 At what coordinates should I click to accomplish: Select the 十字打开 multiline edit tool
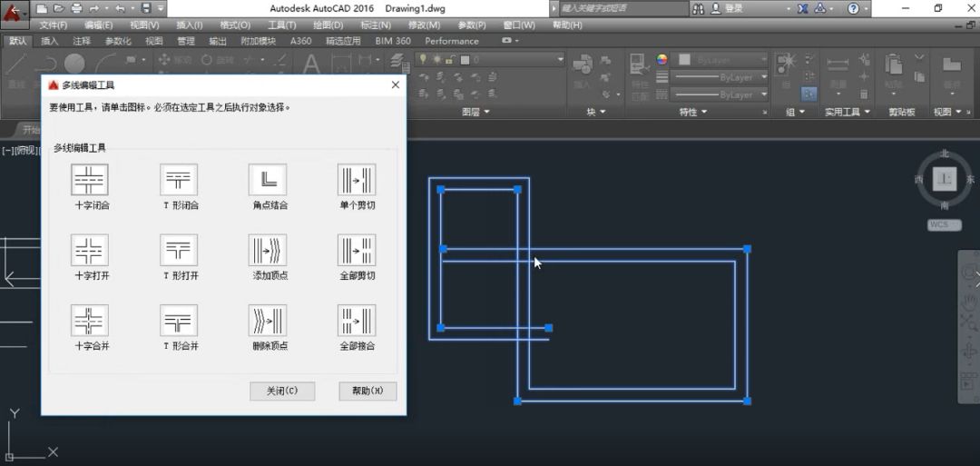click(x=90, y=250)
